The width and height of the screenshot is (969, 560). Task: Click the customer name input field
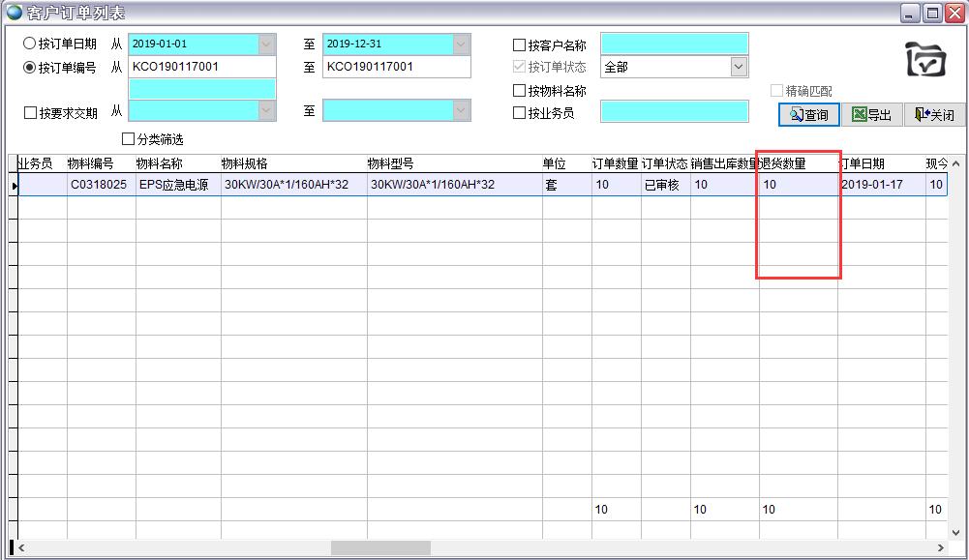674,44
